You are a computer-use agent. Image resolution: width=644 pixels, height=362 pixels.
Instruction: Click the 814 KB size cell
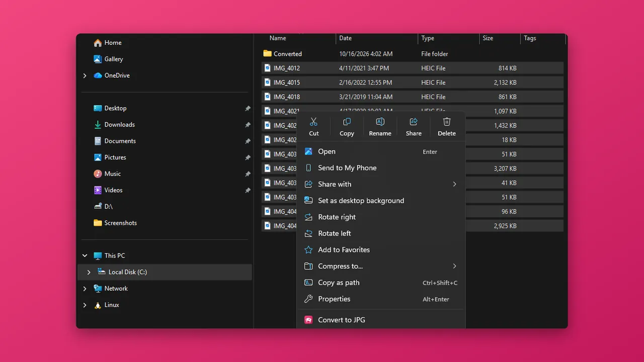click(x=508, y=68)
